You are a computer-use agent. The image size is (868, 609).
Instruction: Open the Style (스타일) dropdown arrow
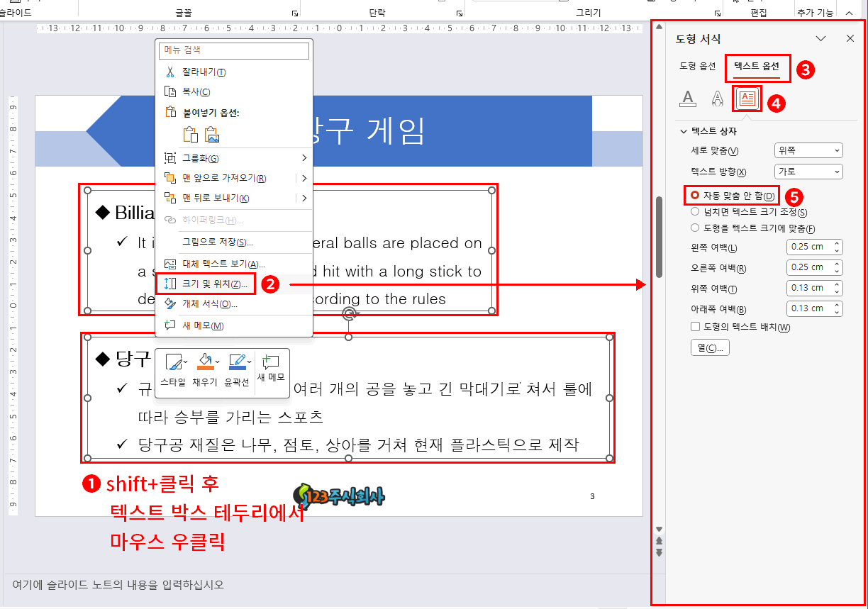click(x=186, y=362)
